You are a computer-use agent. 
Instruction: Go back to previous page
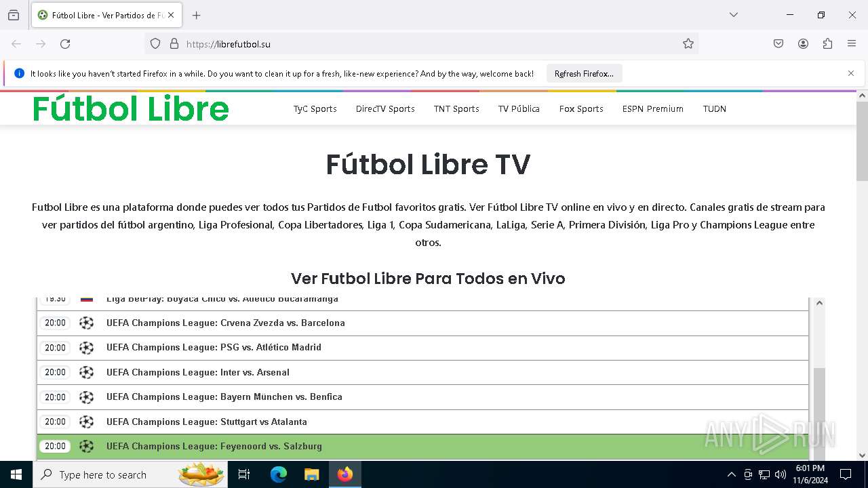tap(16, 43)
